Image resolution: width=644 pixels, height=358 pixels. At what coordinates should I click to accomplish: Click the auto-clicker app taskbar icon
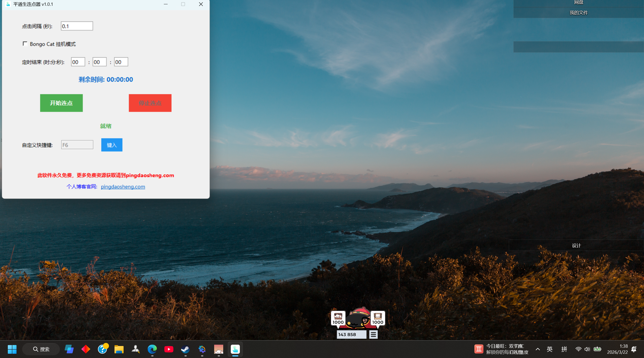tap(235, 349)
